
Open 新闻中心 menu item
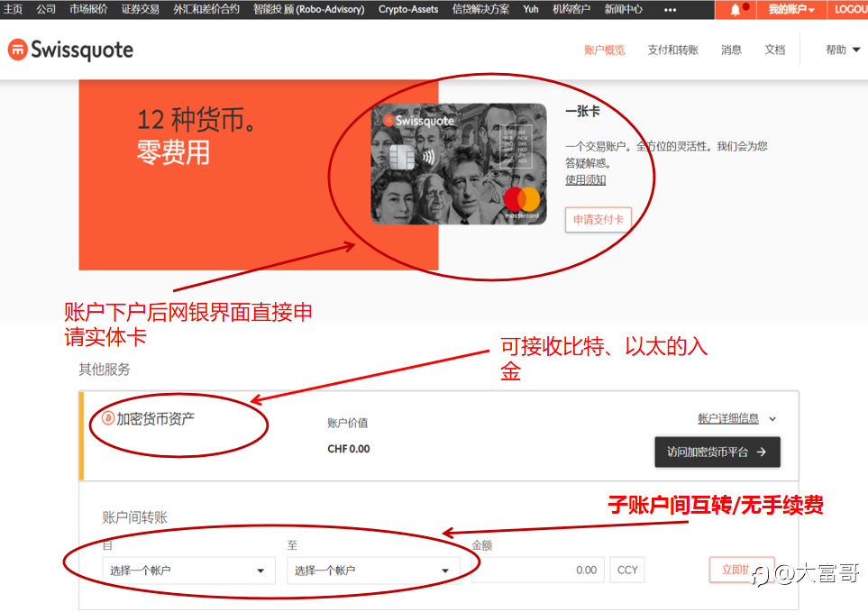(x=624, y=9)
